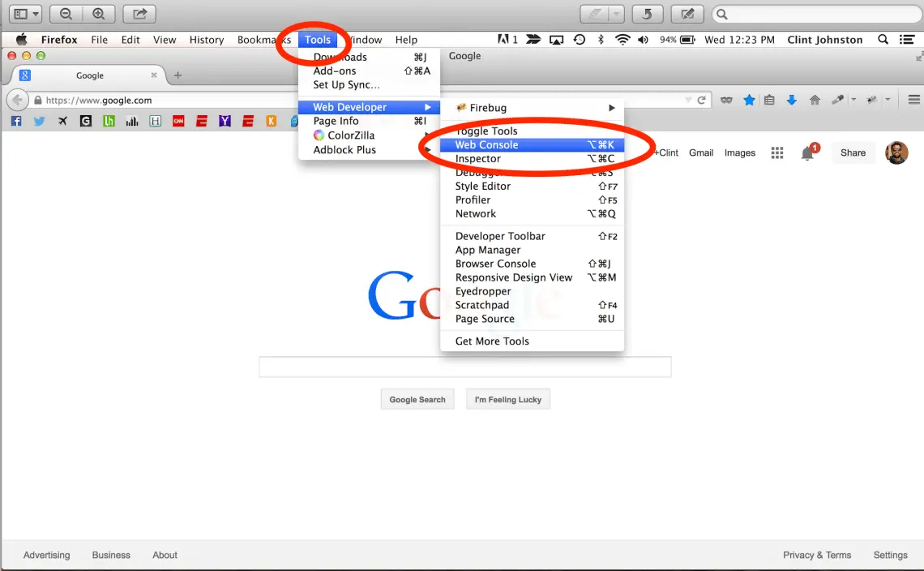Select Profiler menu entry
This screenshot has width=924, height=571.
point(532,200)
